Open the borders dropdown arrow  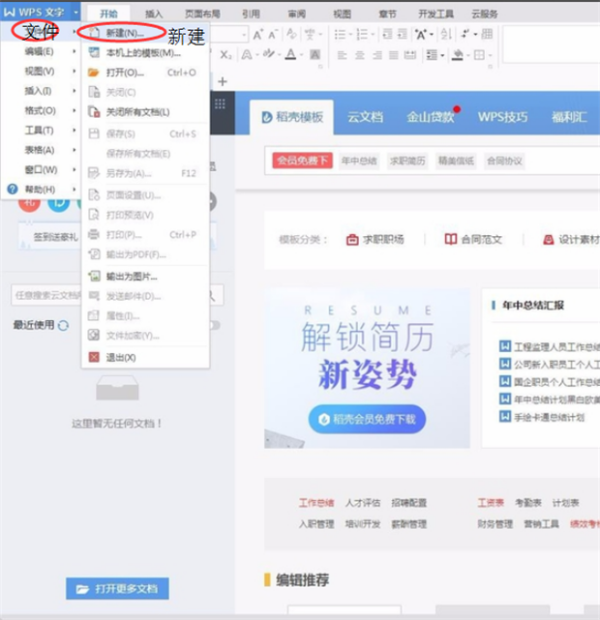pos(490,55)
